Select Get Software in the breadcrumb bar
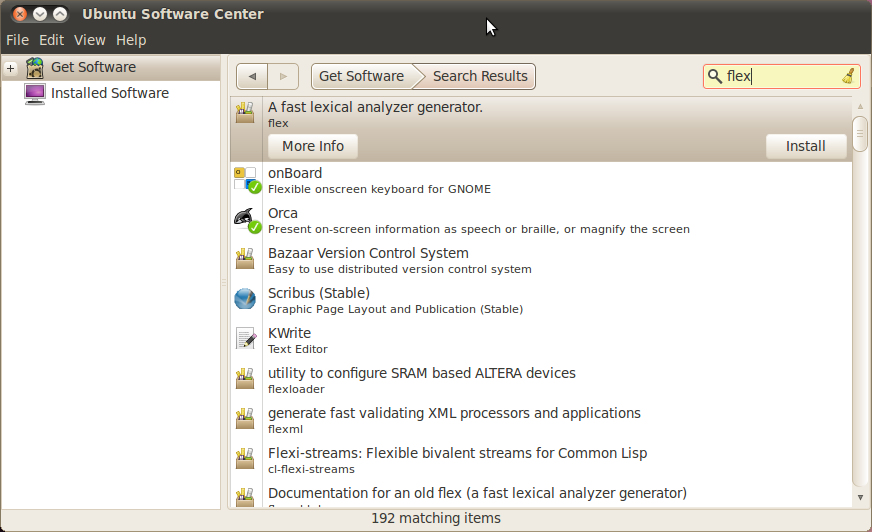 [x=361, y=76]
